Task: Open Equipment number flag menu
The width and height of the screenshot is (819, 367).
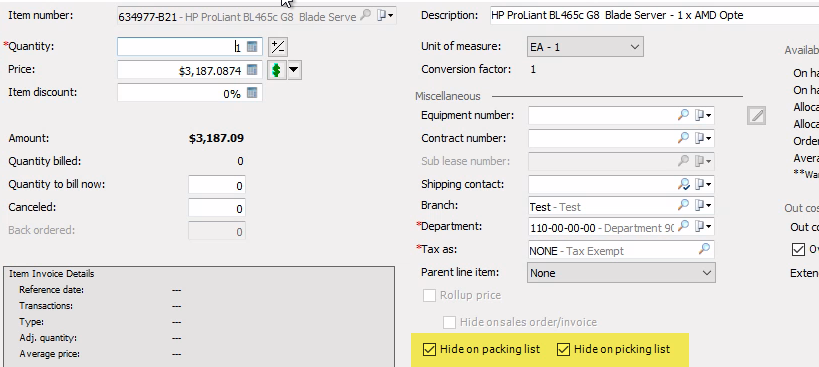Action: coord(703,115)
